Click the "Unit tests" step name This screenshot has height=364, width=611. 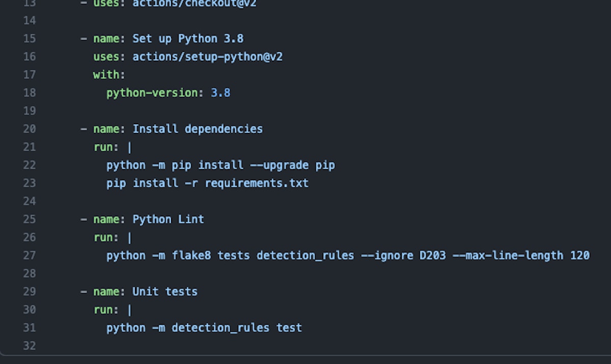pyautogui.click(x=165, y=292)
